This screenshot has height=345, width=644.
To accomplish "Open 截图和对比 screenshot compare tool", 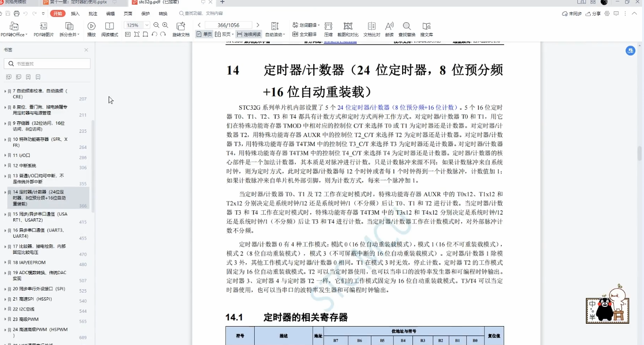I will point(348,29).
